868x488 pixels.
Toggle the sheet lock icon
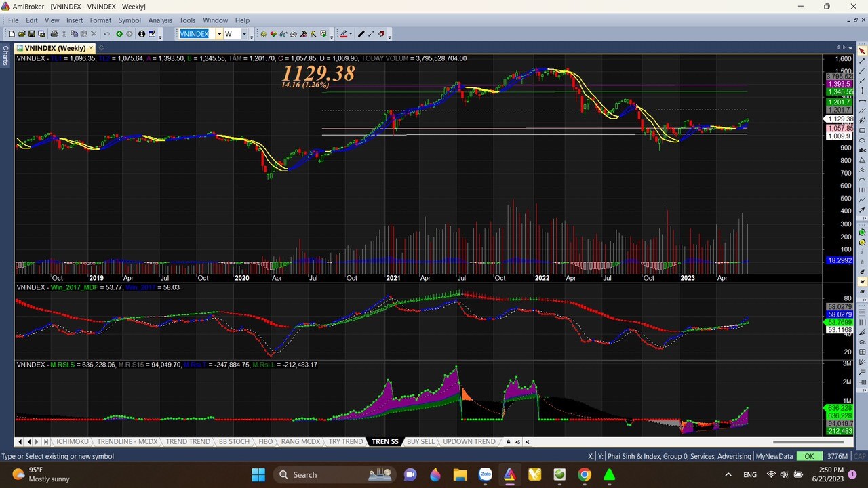[508, 441]
